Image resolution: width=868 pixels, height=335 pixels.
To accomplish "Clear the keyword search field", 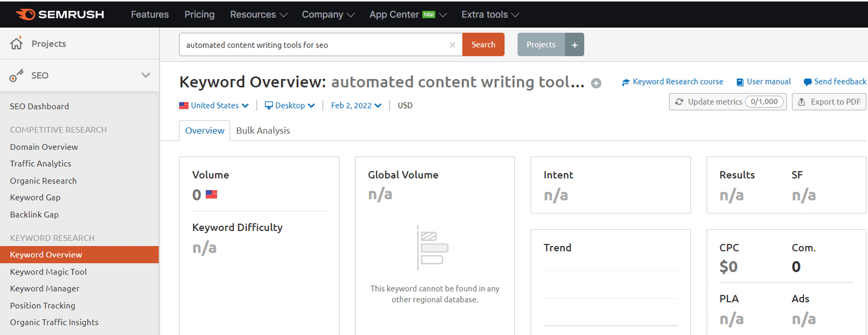I will click(x=452, y=45).
